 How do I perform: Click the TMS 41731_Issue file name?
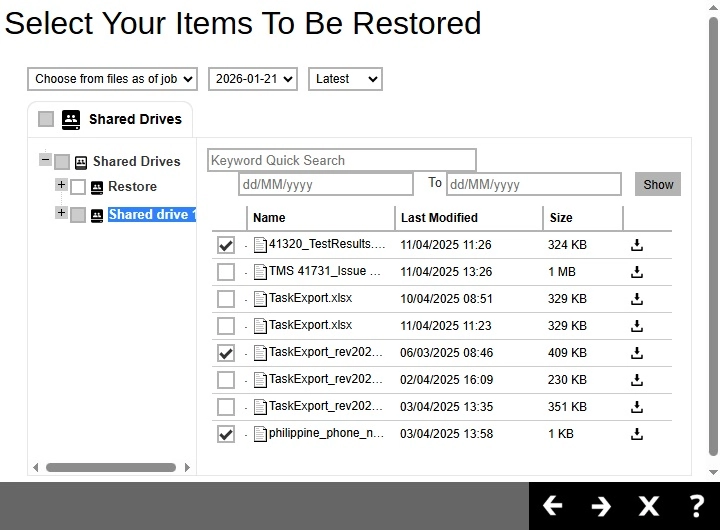click(x=325, y=271)
